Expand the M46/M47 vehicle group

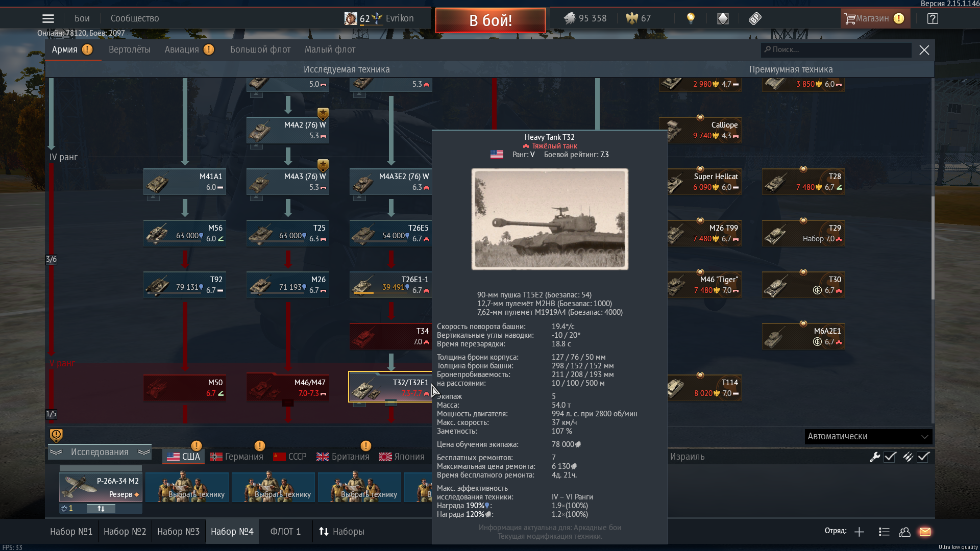288,388
